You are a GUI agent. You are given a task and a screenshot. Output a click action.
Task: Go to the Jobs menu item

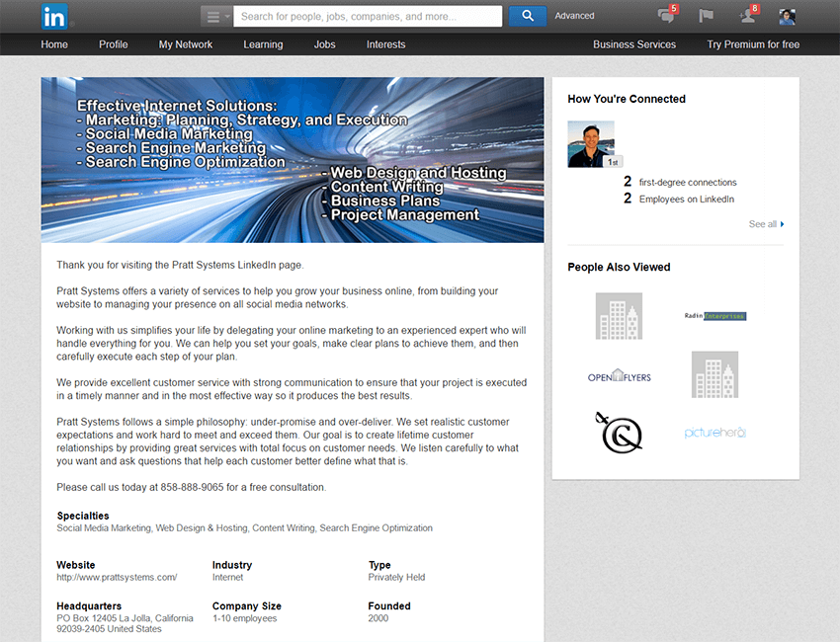click(324, 44)
